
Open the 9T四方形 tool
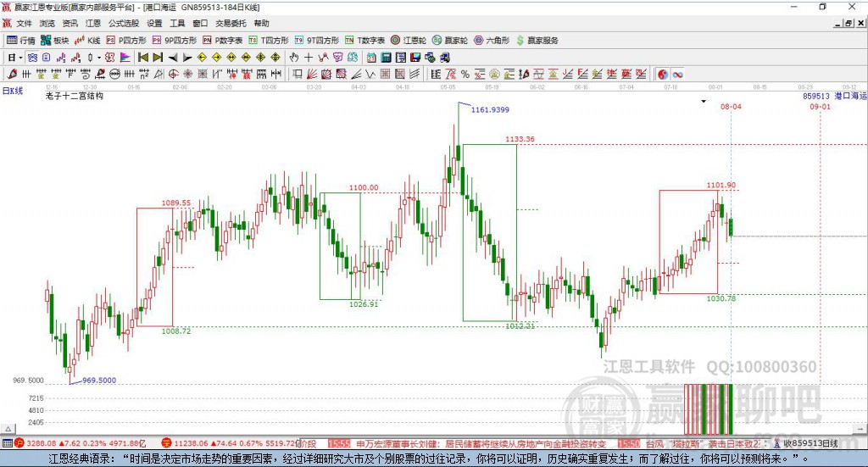317,41
